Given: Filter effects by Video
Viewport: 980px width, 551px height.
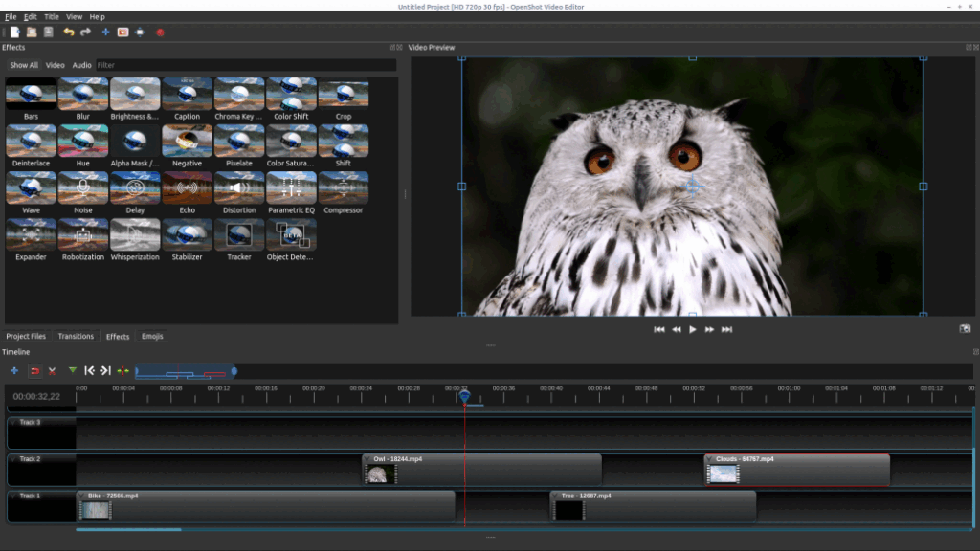Looking at the screenshot, I should point(56,65).
